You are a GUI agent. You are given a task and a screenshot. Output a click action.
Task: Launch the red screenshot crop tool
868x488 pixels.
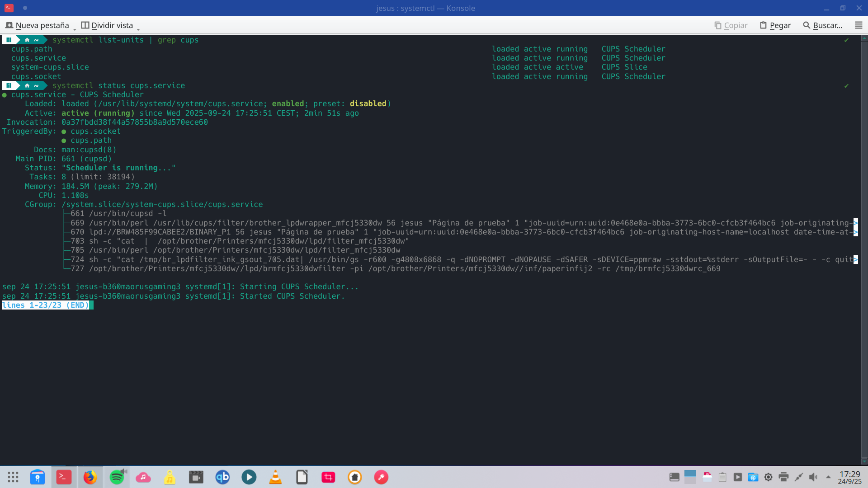click(328, 477)
